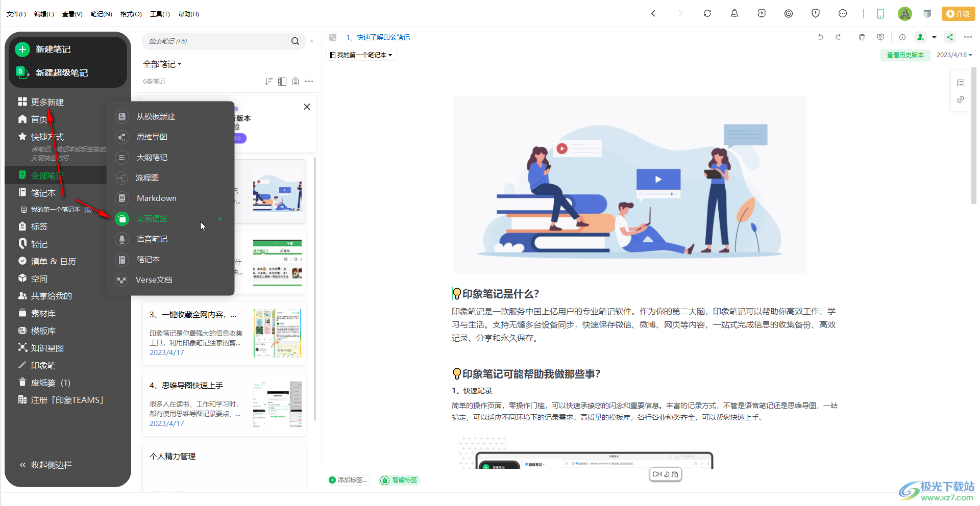Open the notifications bell
Image resolution: width=980 pixels, height=506 pixels.
point(734,14)
